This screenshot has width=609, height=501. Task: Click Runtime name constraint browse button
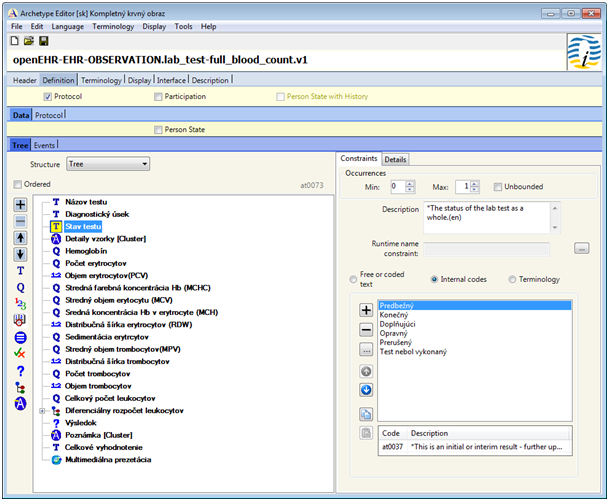(x=581, y=248)
